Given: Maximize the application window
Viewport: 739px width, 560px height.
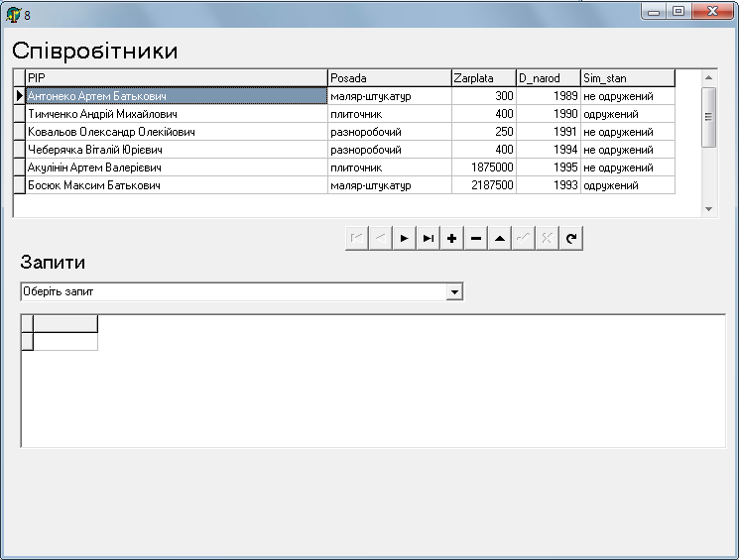Looking at the screenshot, I should [678, 11].
